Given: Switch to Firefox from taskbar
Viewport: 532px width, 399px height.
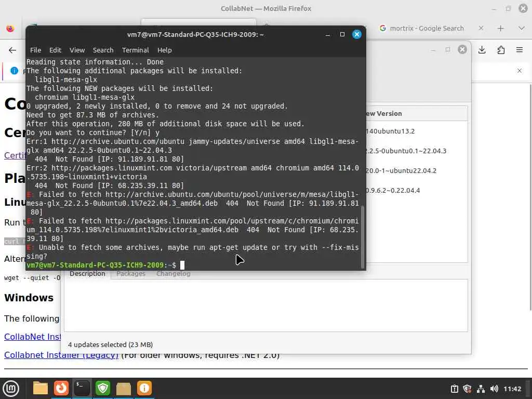Looking at the screenshot, I should click(x=61, y=388).
